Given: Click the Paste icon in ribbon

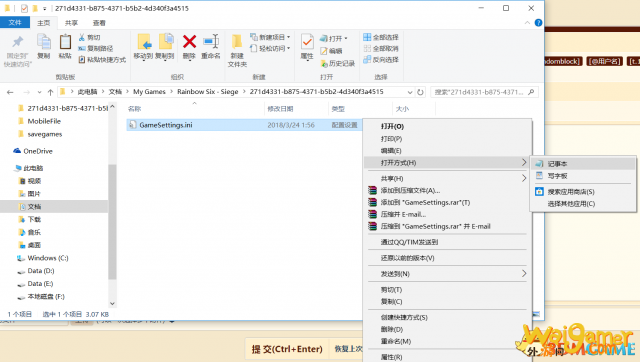Looking at the screenshot, I should [65, 42].
